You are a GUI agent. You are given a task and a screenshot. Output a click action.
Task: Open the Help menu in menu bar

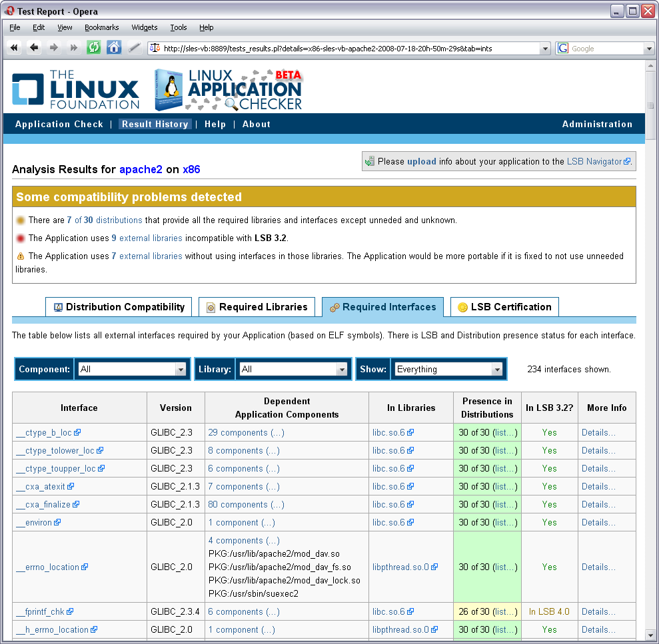[x=207, y=27]
